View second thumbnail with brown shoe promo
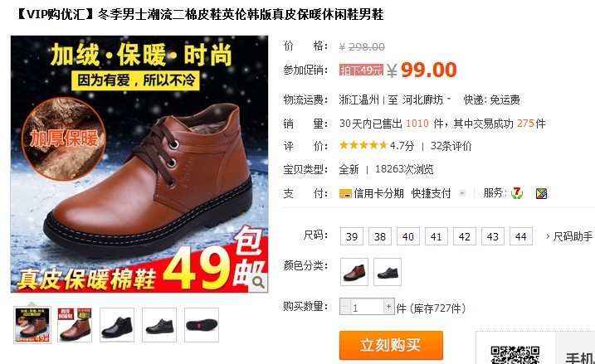This screenshot has width=595, height=364. point(75,325)
